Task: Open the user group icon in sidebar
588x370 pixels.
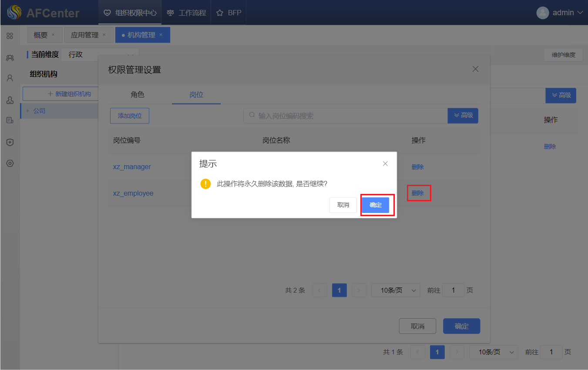Action: pos(10,57)
